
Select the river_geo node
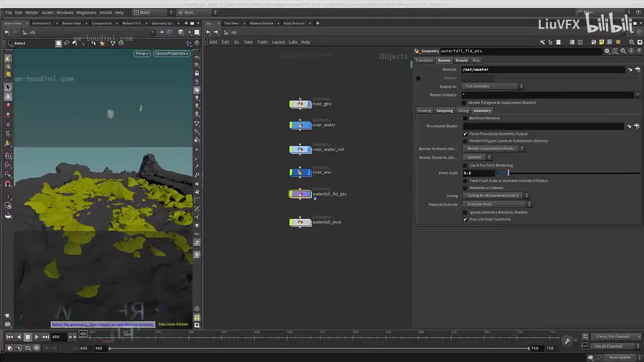point(300,104)
